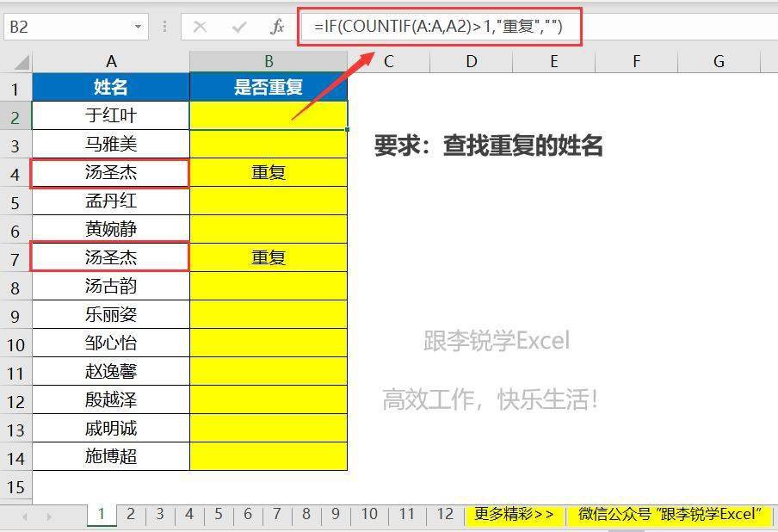Screen dimensions: 778x532
Task: Click the formula bar options dots handle
Action: [x=164, y=27]
